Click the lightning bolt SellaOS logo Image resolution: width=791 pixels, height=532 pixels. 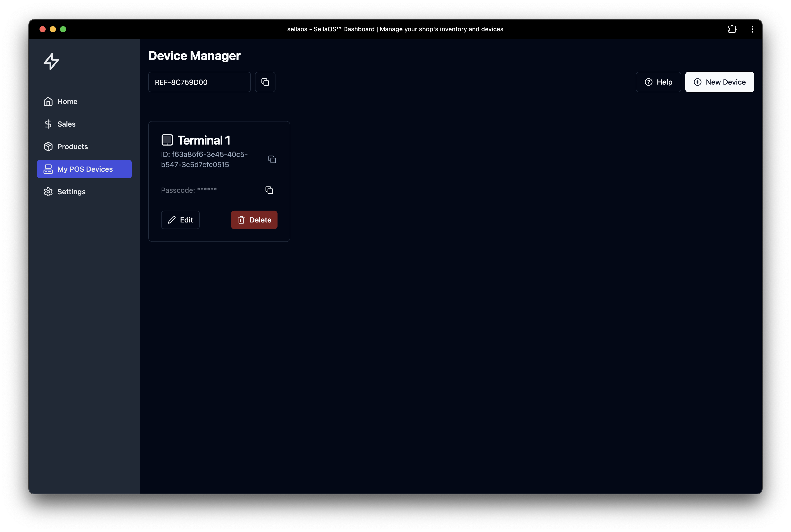(x=51, y=62)
